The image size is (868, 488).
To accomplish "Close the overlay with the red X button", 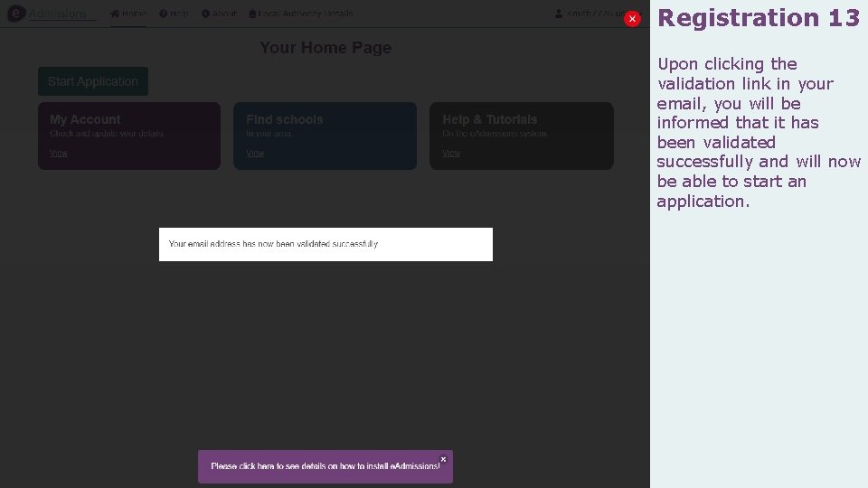I will coord(632,19).
